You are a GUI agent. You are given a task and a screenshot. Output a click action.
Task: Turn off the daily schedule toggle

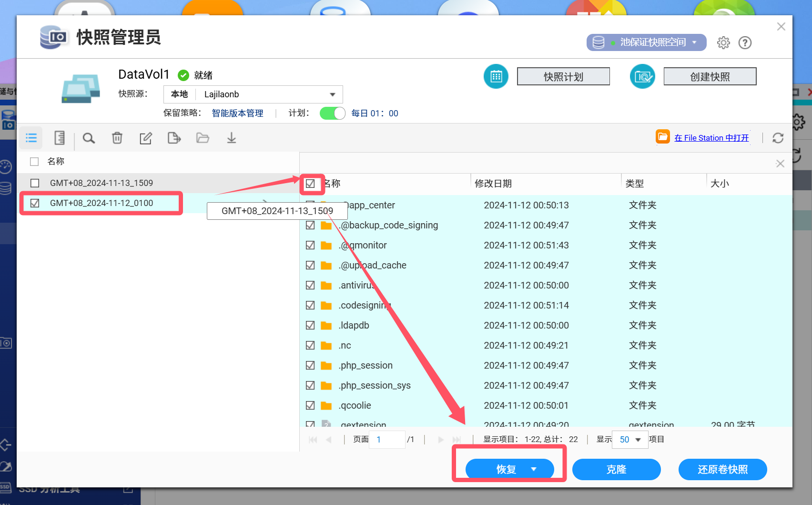click(333, 113)
